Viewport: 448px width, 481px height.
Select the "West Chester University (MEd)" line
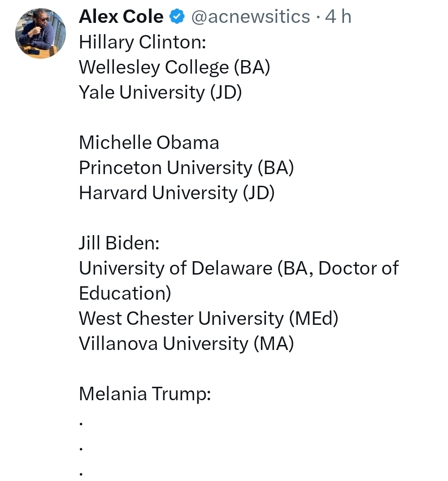point(209,319)
